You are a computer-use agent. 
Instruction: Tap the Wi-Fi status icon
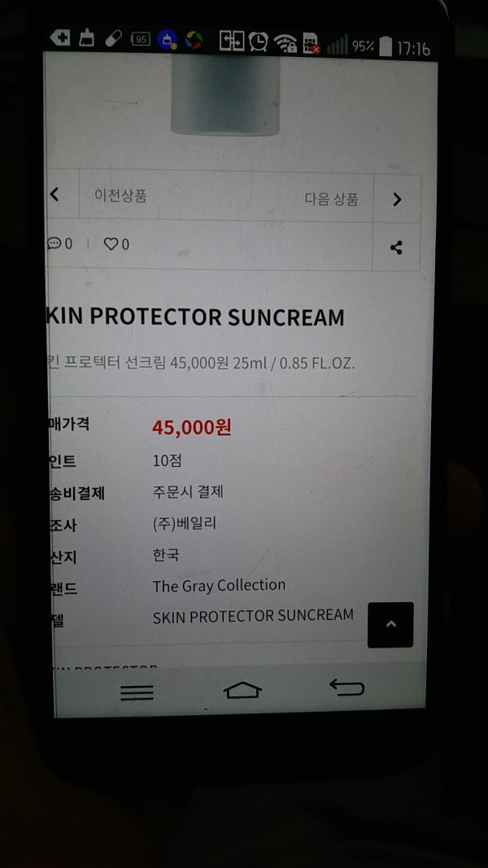285,43
